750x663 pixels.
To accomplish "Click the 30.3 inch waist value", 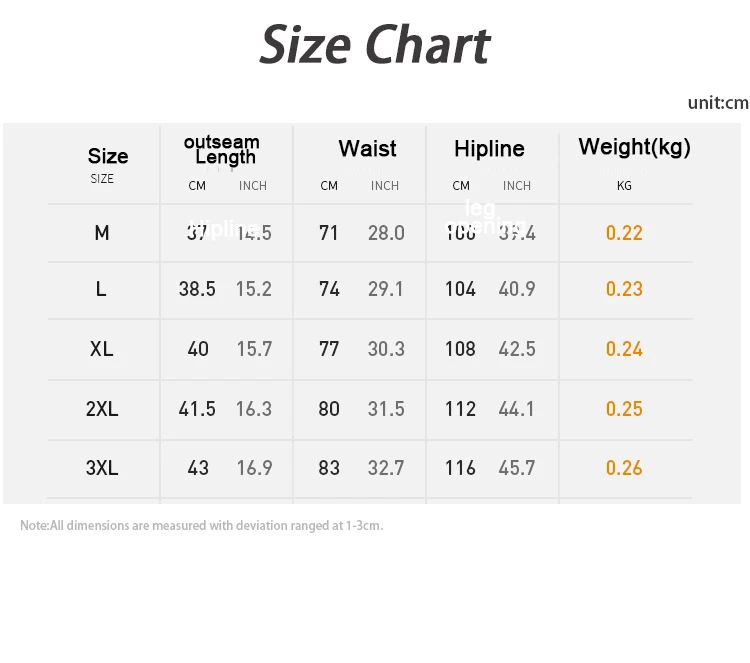I will (386, 349).
